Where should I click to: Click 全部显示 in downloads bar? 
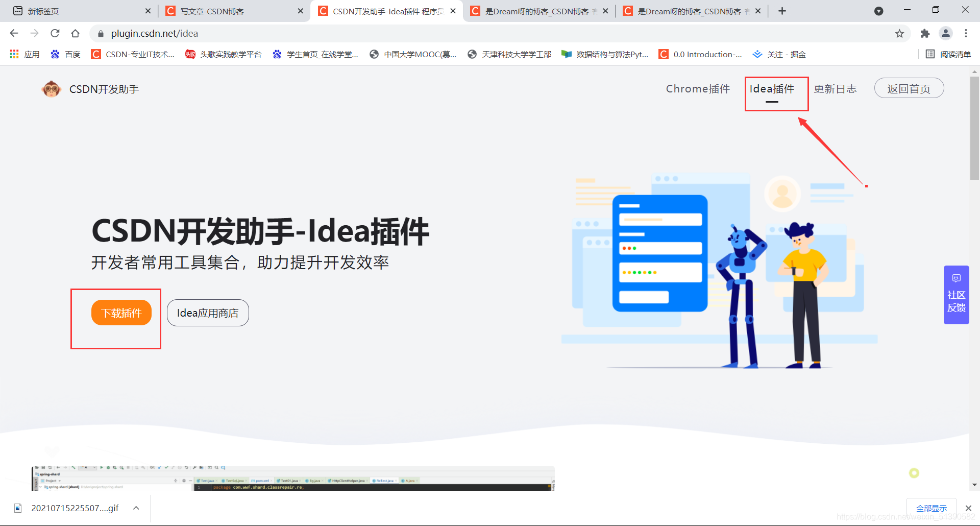tap(932, 508)
